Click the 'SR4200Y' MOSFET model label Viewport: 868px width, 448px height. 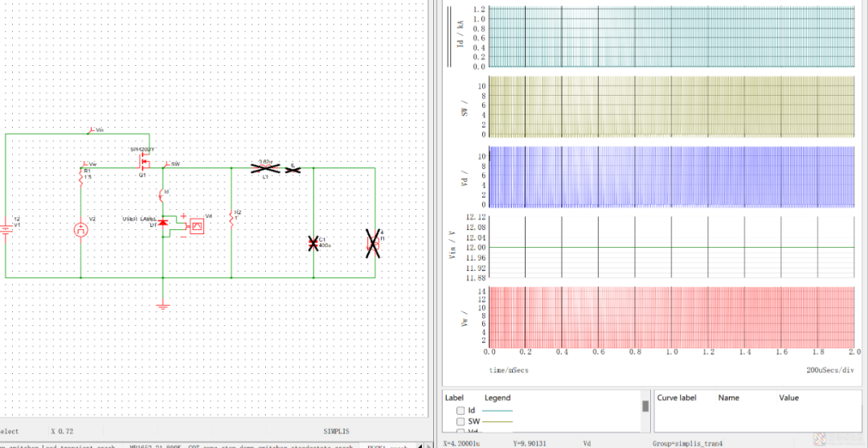coord(141,150)
